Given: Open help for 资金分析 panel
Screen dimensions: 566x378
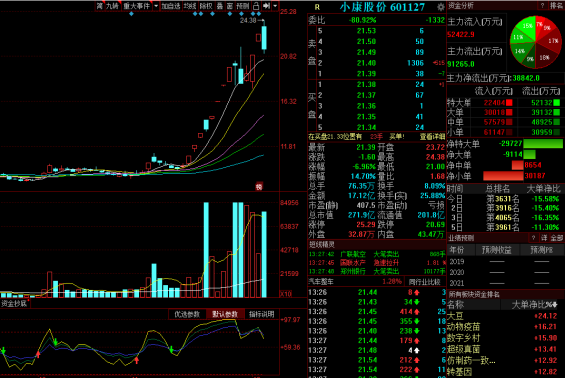Looking at the screenshot, I should [x=542, y=5].
